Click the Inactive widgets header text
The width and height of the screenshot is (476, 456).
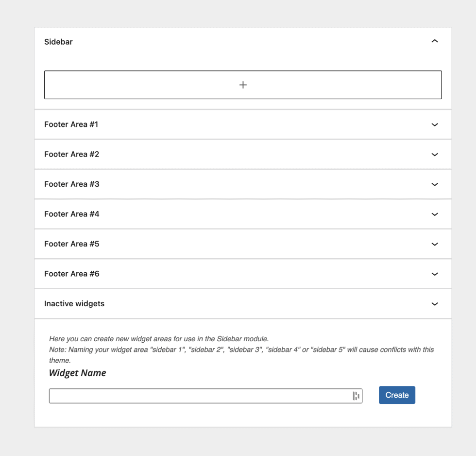[74, 303]
